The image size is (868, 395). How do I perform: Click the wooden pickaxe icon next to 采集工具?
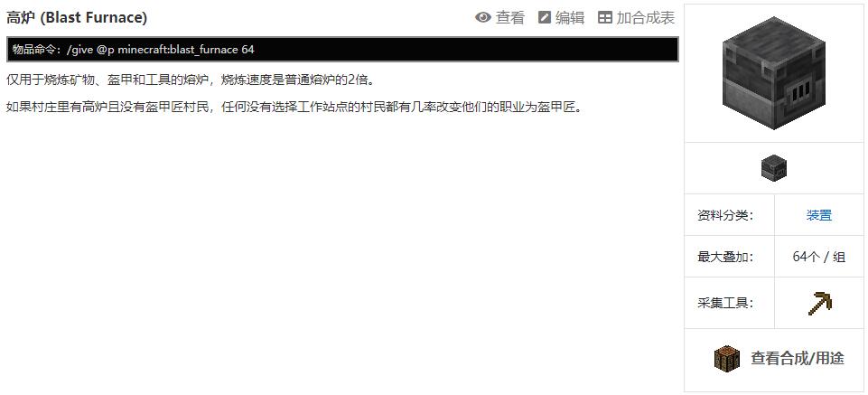click(x=819, y=303)
